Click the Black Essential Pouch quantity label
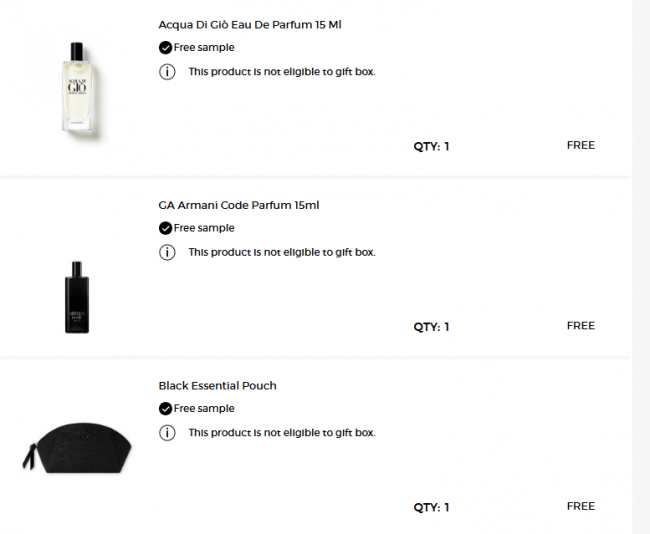650x534 pixels. coord(431,507)
